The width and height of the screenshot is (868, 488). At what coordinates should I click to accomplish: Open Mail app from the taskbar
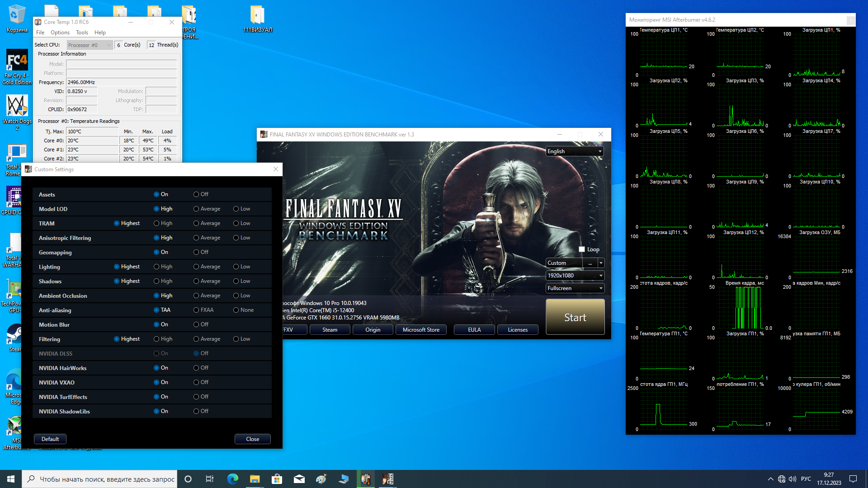(299, 479)
